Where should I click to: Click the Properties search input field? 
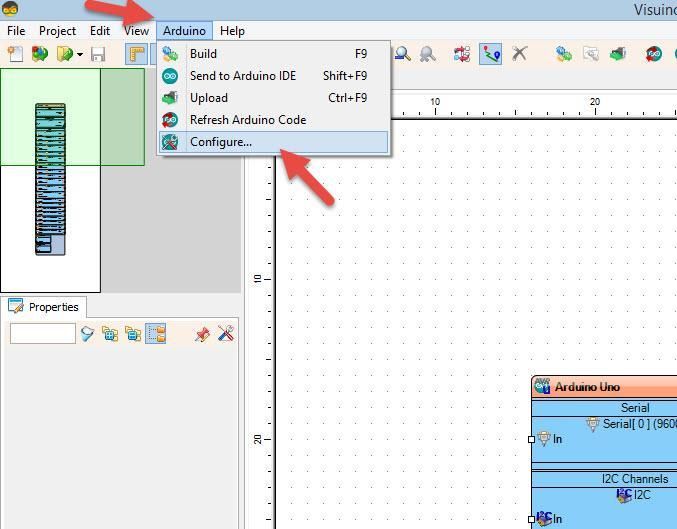43,334
